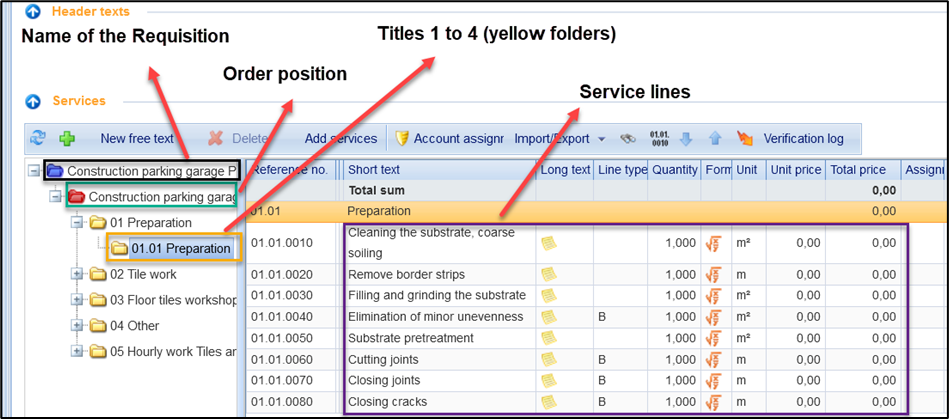Open formula icon for Closing cracks row
949x419 pixels.
pyautogui.click(x=713, y=402)
